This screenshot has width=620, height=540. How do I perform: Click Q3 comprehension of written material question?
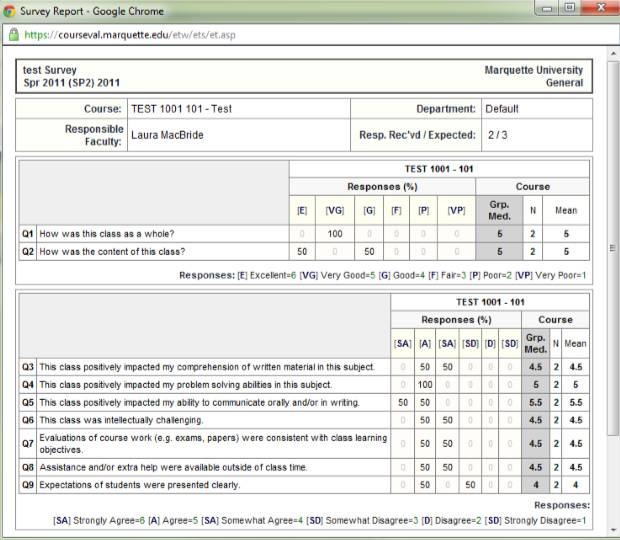pos(206,367)
